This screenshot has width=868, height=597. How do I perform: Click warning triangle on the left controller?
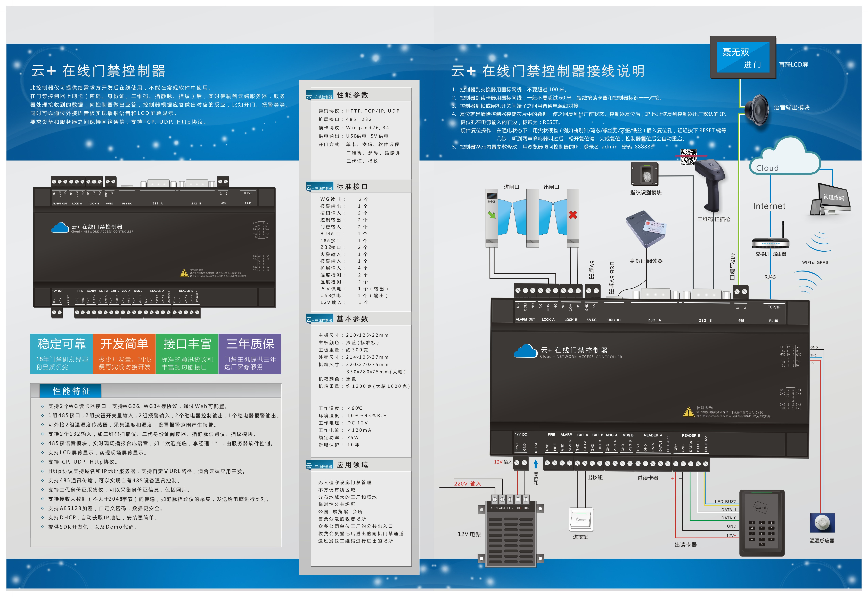pyautogui.click(x=184, y=273)
